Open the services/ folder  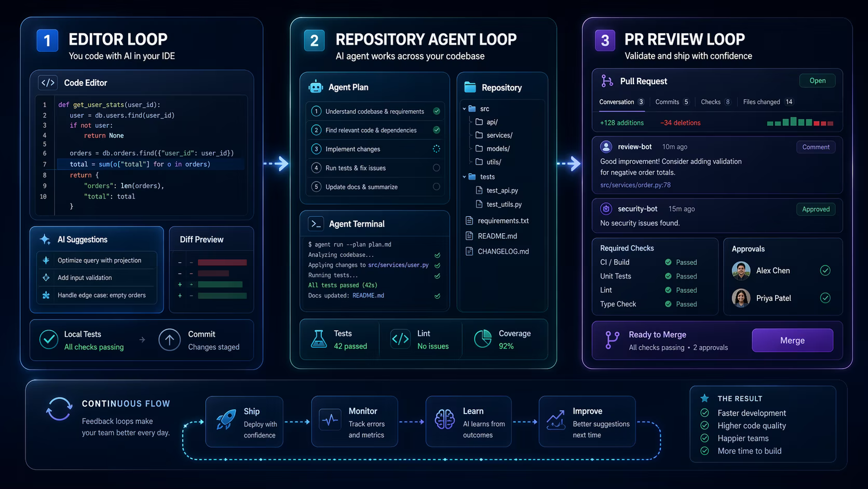[x=494, y=135]
